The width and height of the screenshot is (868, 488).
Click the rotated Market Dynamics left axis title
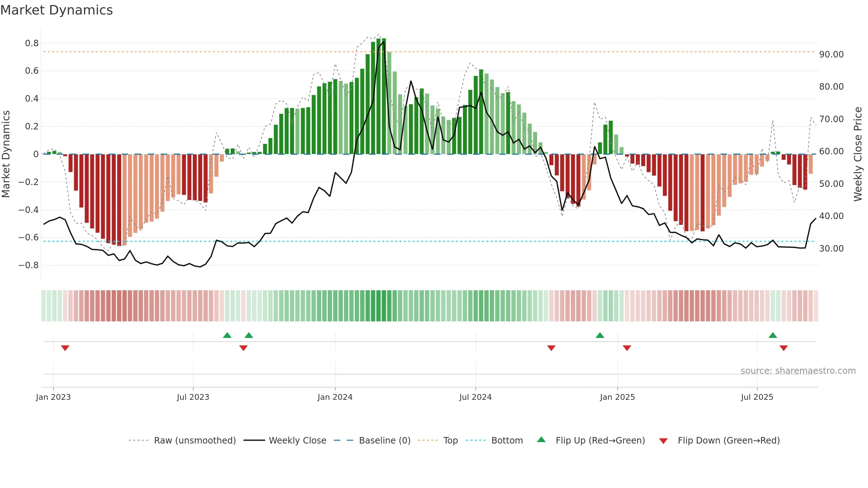point(6,154)
